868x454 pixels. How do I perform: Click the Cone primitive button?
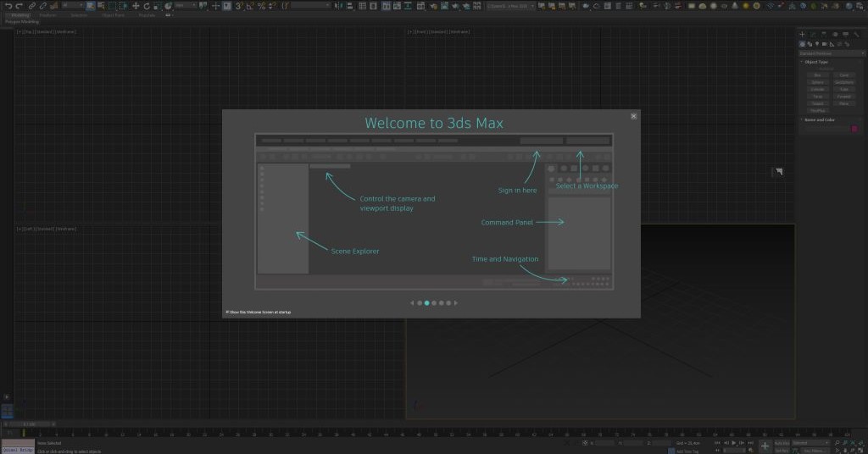tap(843, 75)
